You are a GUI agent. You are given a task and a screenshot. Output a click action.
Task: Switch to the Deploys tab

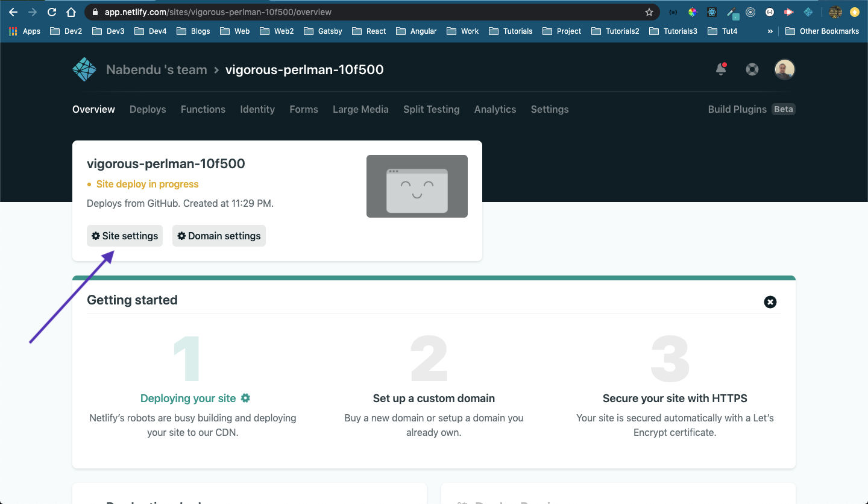[x=148, y=109]
